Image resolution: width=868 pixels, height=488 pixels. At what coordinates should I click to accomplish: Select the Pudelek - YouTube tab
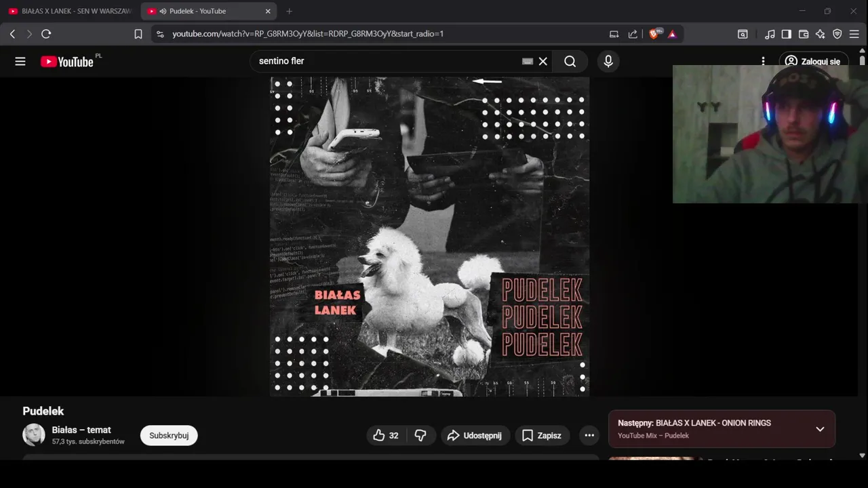point(209,11)
